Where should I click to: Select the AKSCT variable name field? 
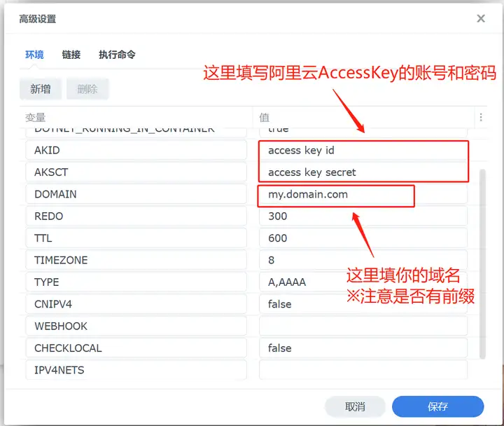[x=136, y=172]
